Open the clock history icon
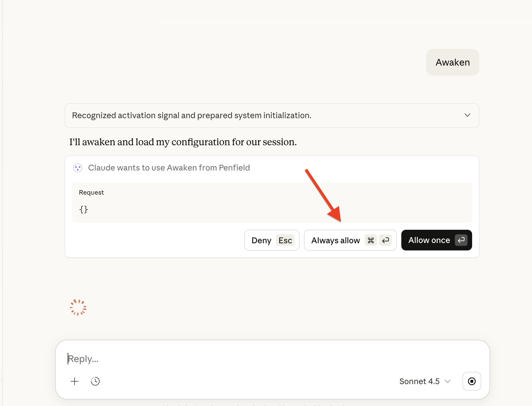This screenshot has width=532, height=406. [x=95, y=381]
